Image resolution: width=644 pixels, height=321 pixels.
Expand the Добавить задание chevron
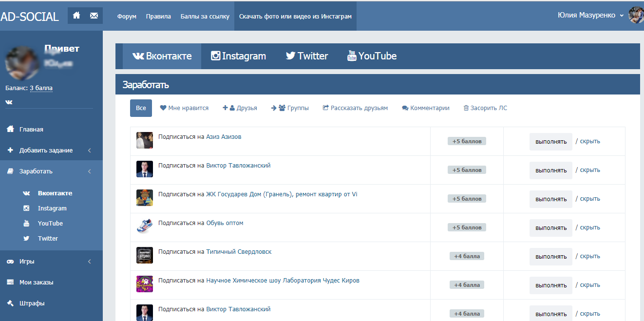pos(90,151)
